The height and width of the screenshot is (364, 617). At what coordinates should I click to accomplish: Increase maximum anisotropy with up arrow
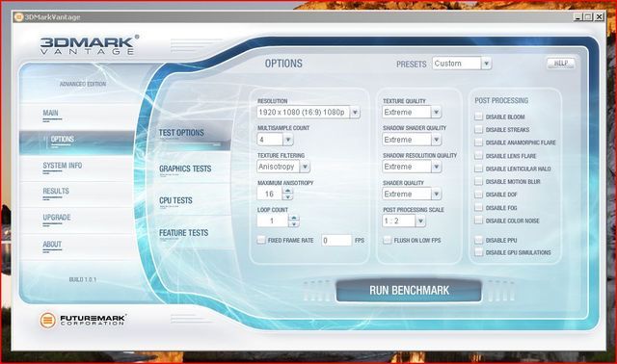pos(288,191)
